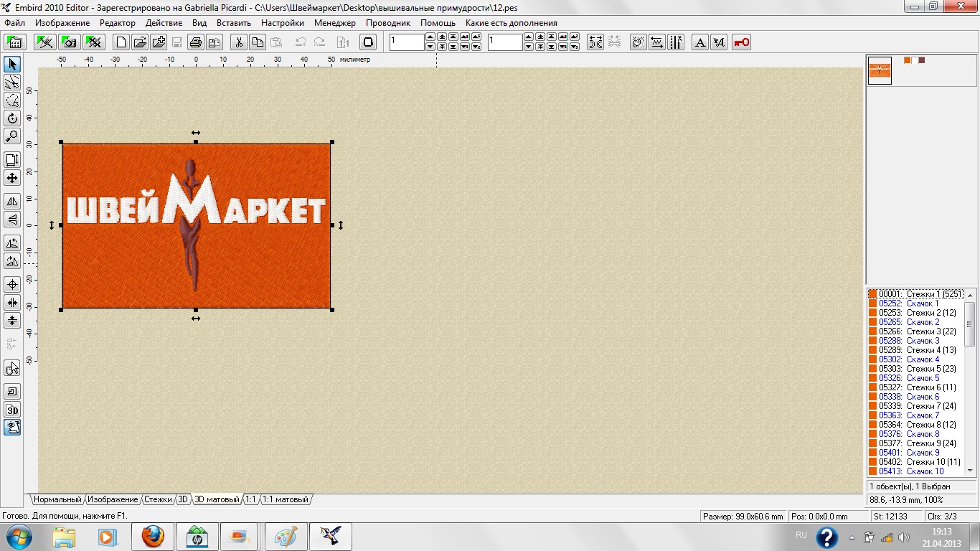The image size is (980, 551).
Task: Activate the magnifier zoom tool
Action: click(x=12, y=136)
